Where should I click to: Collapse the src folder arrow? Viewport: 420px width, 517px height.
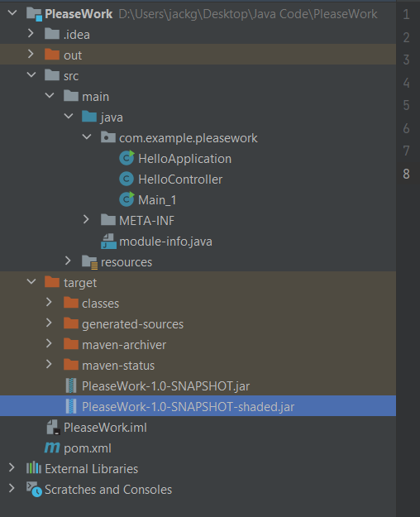pyautogui.click(x=31, y=74)
